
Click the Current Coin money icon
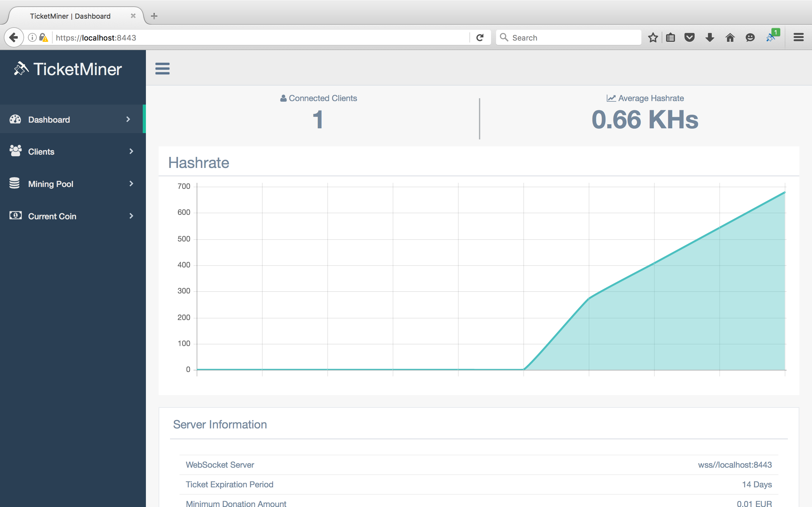[x=16, y=215]
